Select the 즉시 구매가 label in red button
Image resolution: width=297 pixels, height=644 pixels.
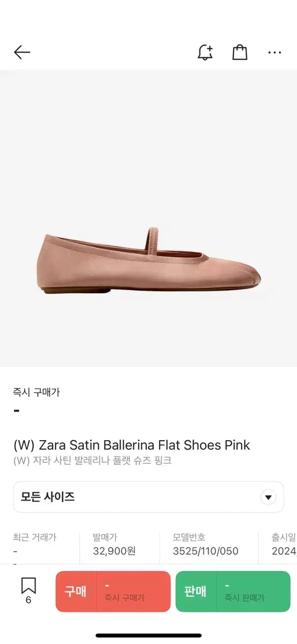click(x=124, y=597)
